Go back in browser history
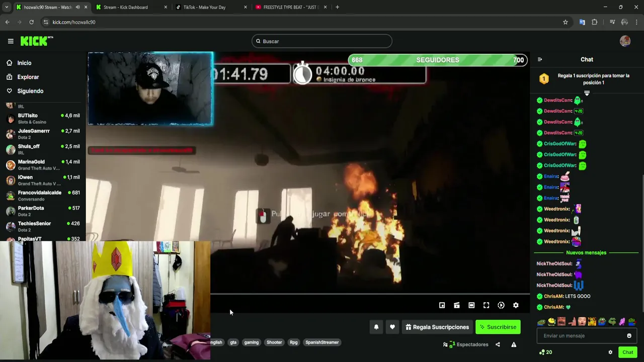This screenshot has height=362, width=644. [8, 22]
